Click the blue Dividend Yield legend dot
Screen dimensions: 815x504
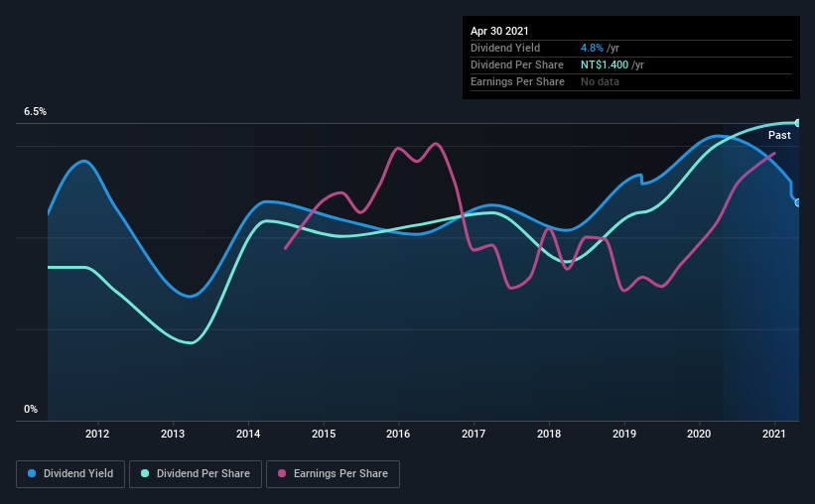click(x=32, y=473)
